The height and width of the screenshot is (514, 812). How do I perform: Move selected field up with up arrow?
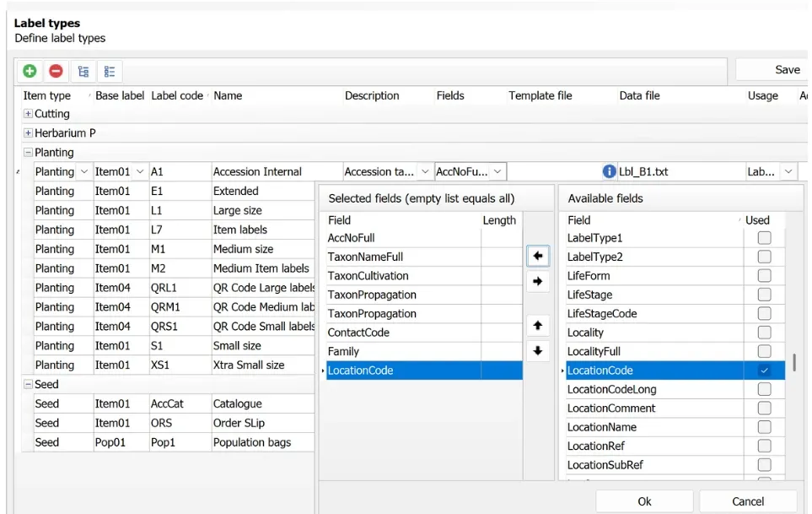[538, 326]
